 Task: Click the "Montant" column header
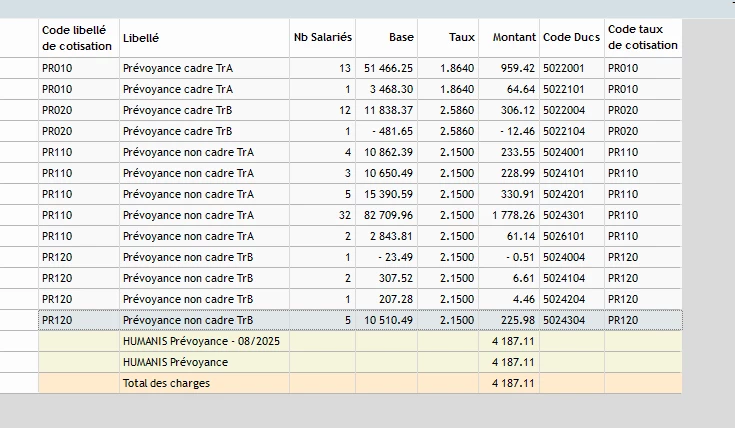[x=509, y=38]
